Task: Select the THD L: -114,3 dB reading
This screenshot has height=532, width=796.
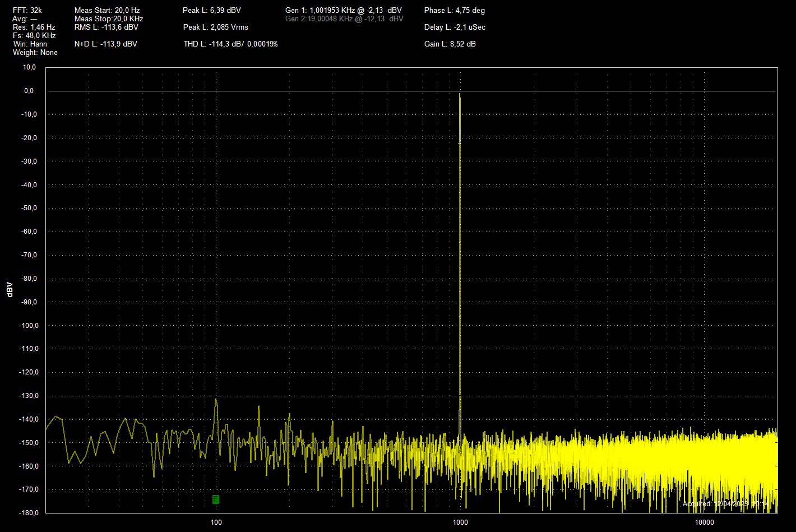Action: coord(230,44)
